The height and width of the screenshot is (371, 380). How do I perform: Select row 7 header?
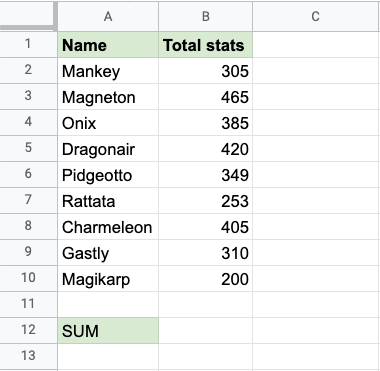click(x=28, y=201)
